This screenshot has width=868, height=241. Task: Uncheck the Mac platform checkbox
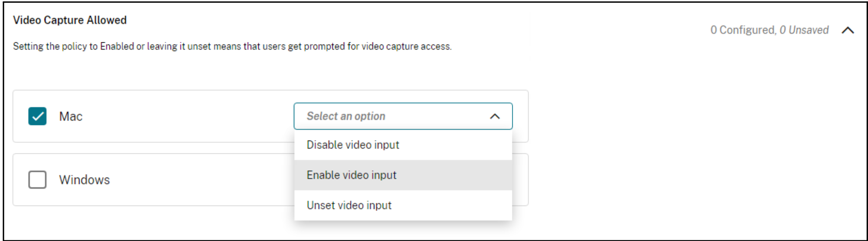click(x=37, y=117)
